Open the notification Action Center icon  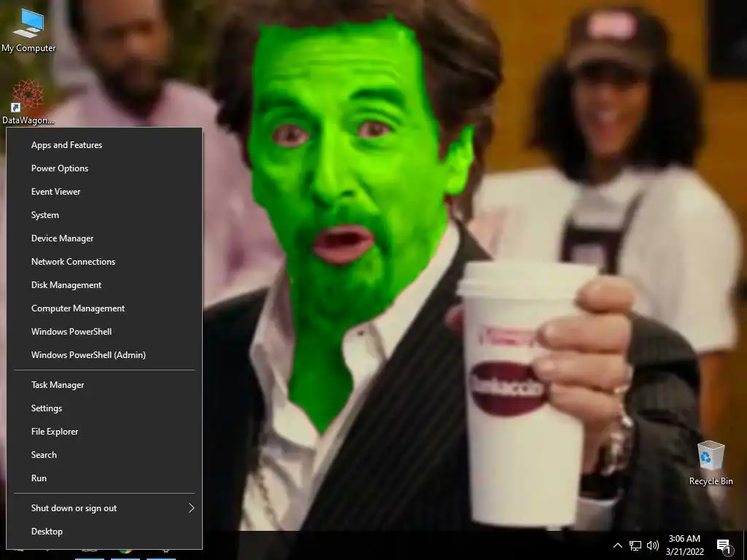[724, 545]
